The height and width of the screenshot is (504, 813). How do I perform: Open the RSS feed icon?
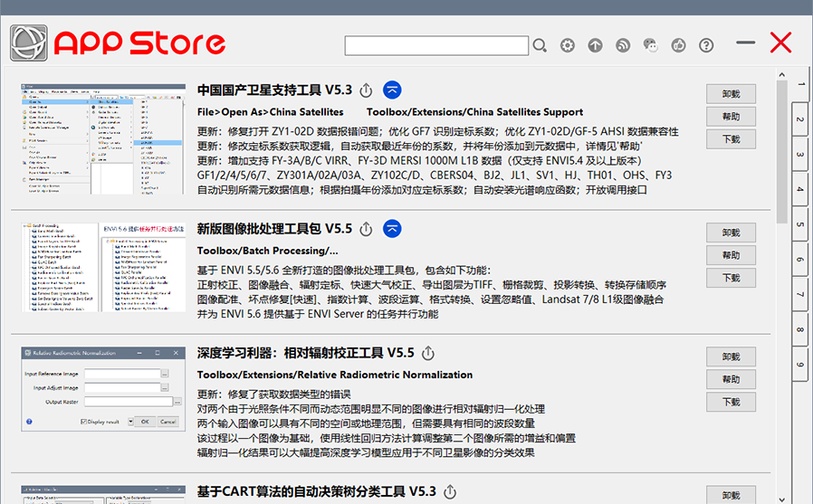[x=623, y=45]
